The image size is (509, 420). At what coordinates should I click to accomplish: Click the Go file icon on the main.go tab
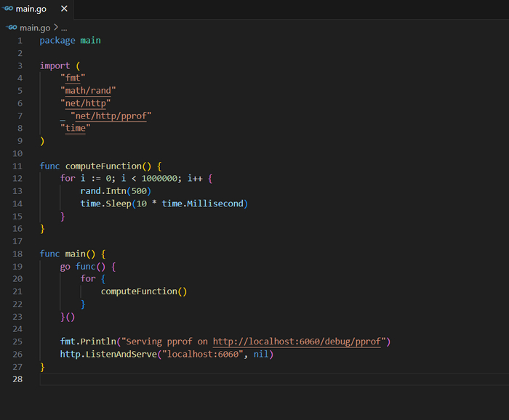click(9, 9)
